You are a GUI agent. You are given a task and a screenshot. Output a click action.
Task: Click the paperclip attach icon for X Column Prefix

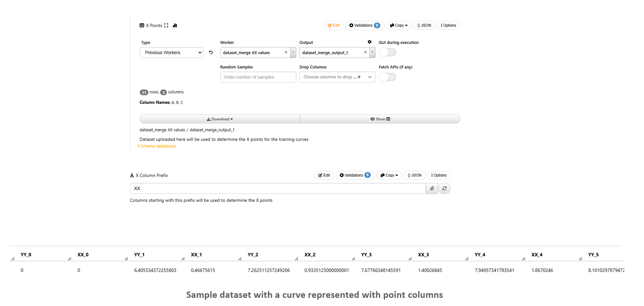click(432, 188)
